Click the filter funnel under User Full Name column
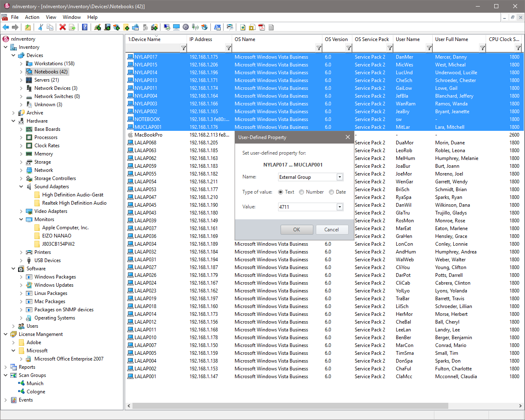Screen dimensions: 525x420 (483, 48)
